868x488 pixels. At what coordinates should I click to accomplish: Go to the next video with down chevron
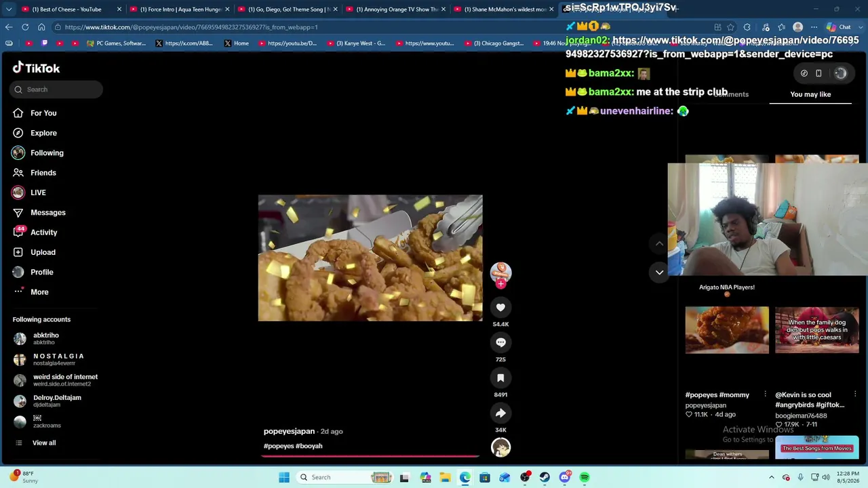point(659,272)
